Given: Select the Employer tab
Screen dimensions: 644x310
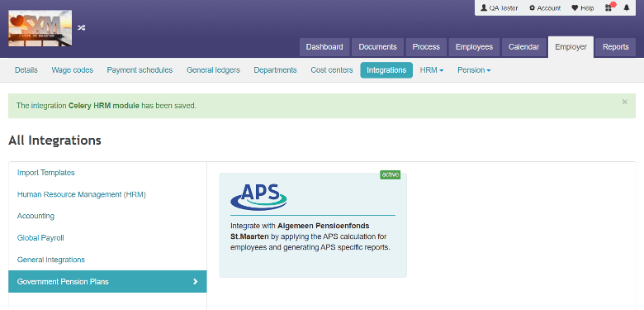Looking at the screenshot, I should click(571, 47).
